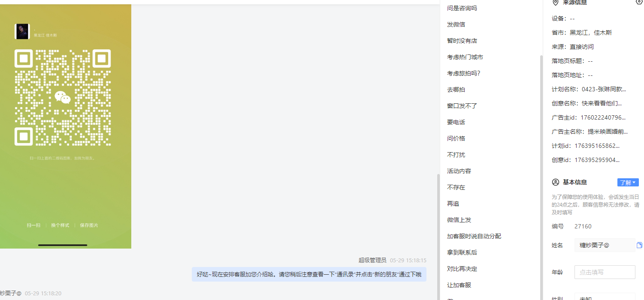Click the location pin icon beside 来源信息
Image resolution: width=644 pixels, height=300 pixels.
(556, 3)
